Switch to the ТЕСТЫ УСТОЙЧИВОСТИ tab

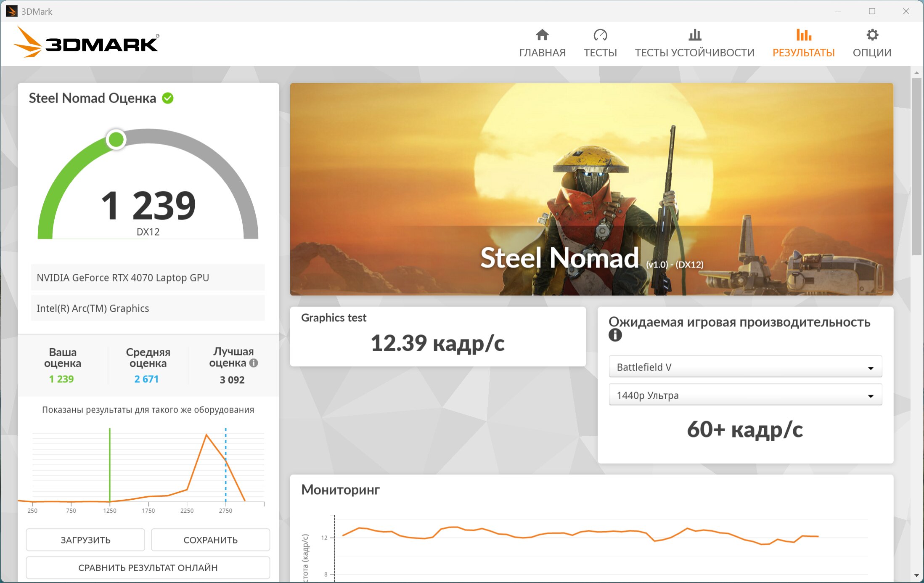(694, 53)
